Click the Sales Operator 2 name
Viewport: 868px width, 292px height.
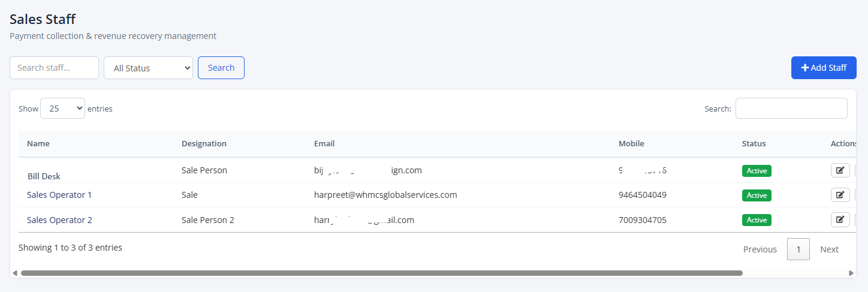coord(59,220)
